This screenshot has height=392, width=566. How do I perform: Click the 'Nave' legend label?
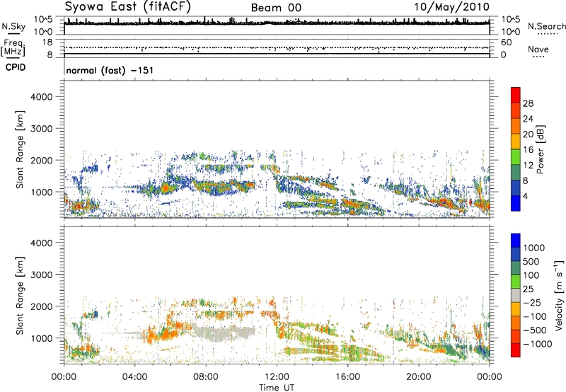click(538, 49)
